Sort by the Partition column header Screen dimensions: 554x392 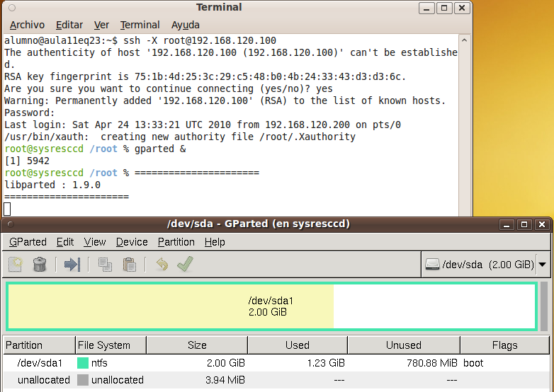point(39,345)
